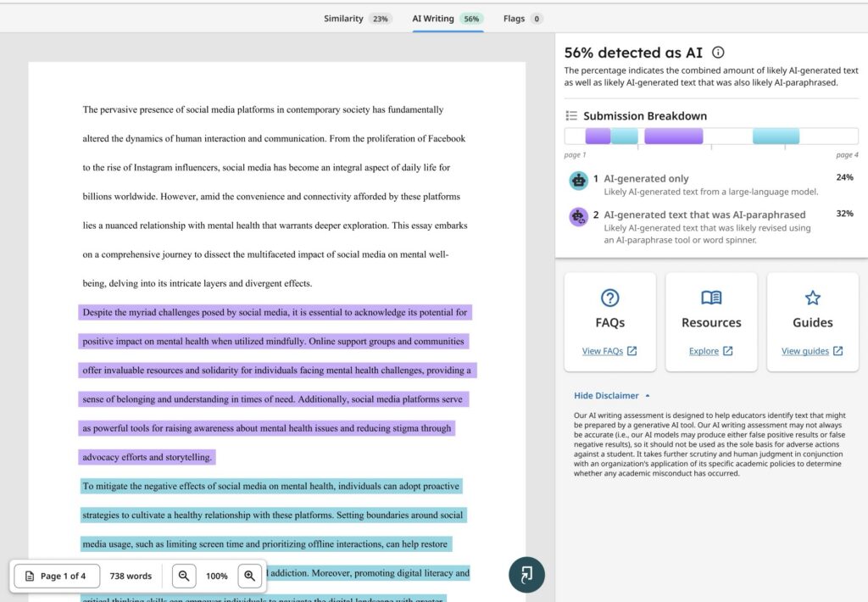
Task: Click the 100% zoom level value
Action: 216,576
